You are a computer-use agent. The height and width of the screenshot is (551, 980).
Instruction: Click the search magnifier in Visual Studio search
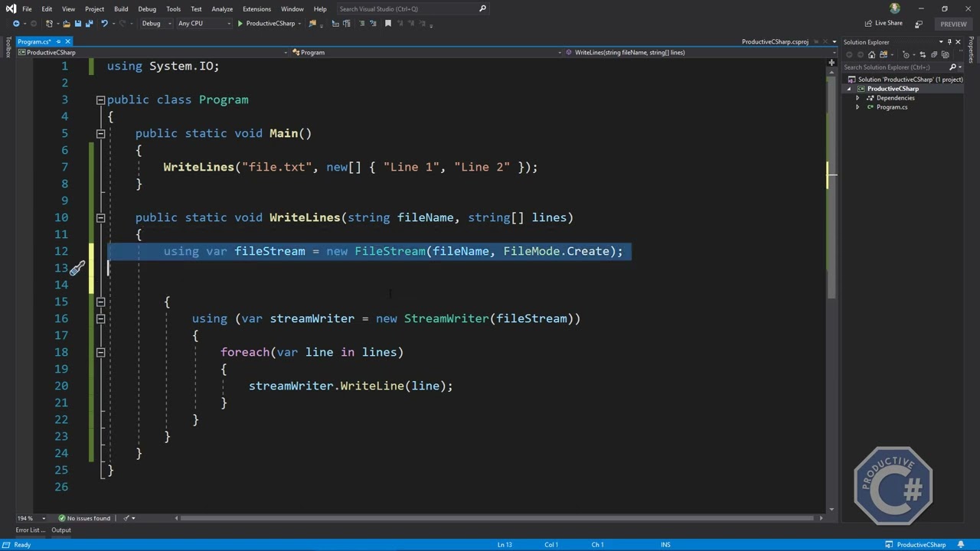(x=482, y=8)
